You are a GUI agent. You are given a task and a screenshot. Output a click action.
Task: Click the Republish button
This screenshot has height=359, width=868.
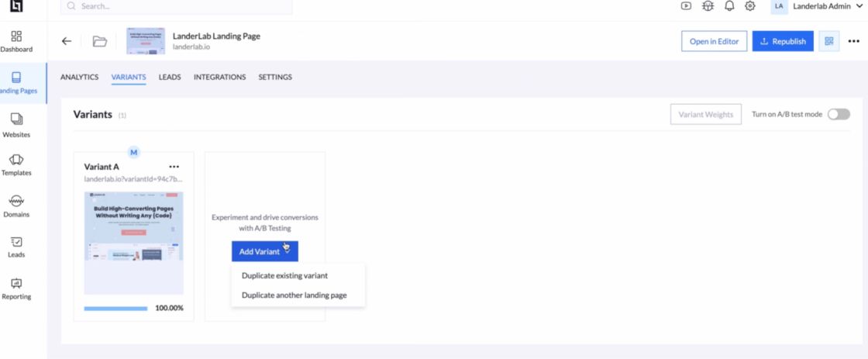[783, 42]
